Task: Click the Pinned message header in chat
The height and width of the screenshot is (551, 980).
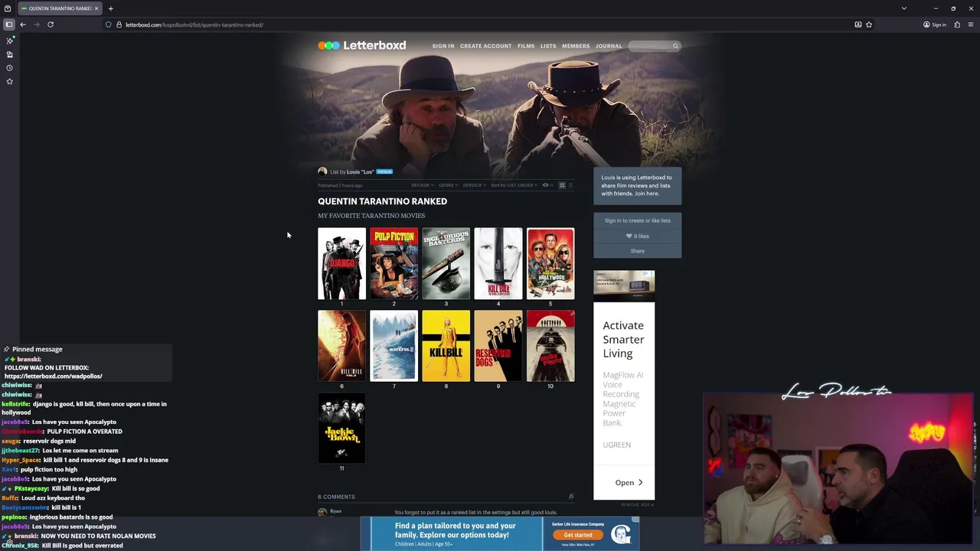Action: pyautogui.click(x=37, y=349)
